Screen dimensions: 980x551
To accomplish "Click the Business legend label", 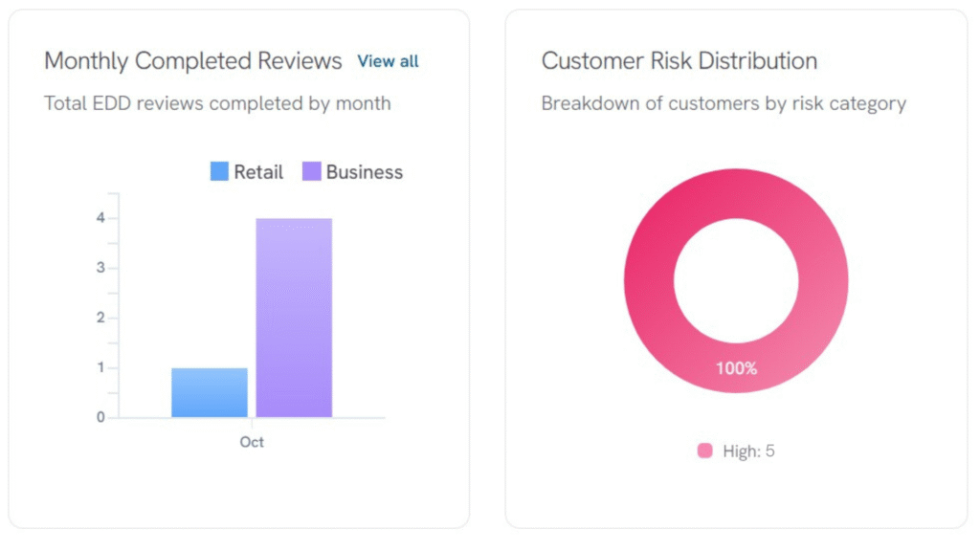I will (364, 172).
